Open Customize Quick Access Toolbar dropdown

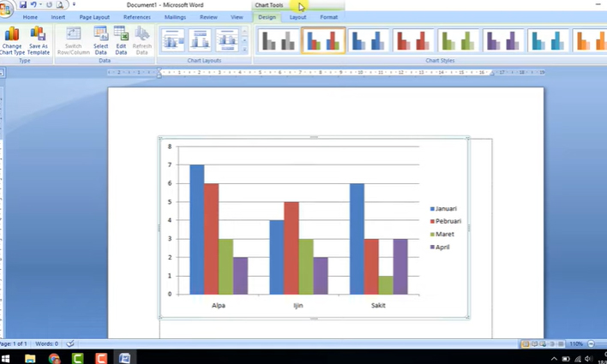coord(74,5)
